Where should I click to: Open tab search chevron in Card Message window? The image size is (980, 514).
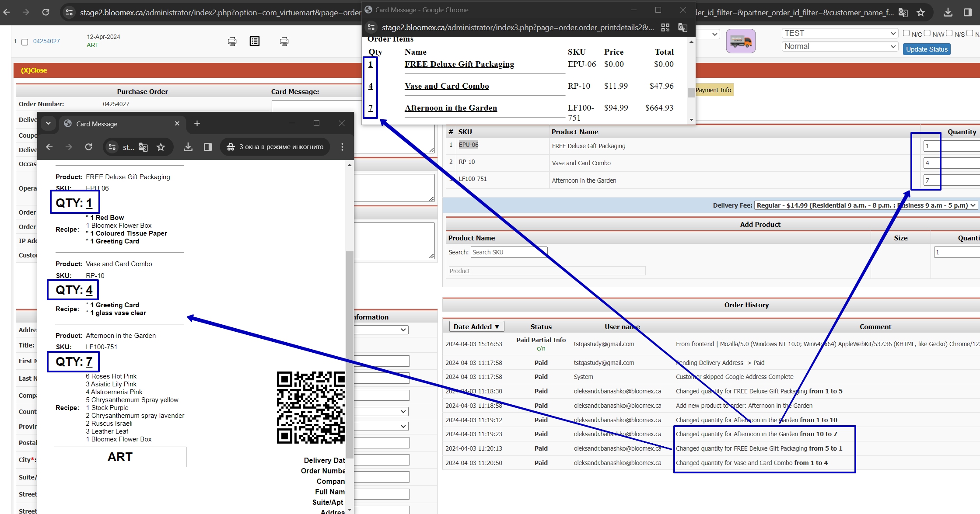[49, 123]
